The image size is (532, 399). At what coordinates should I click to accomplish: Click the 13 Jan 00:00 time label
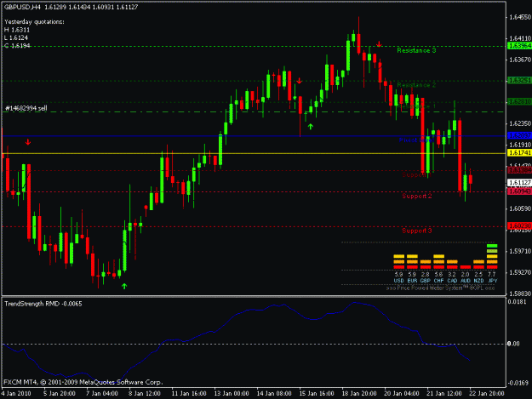coord(232,394)
